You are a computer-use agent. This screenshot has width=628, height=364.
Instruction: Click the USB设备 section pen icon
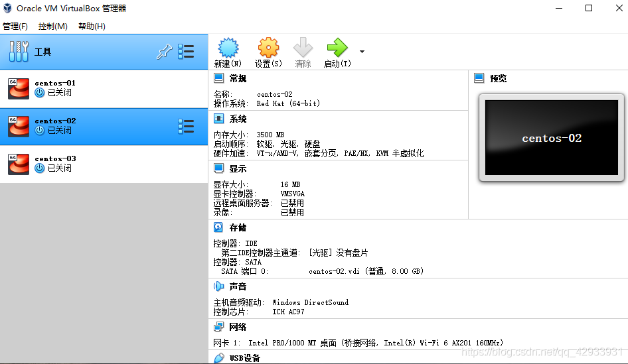218,357
